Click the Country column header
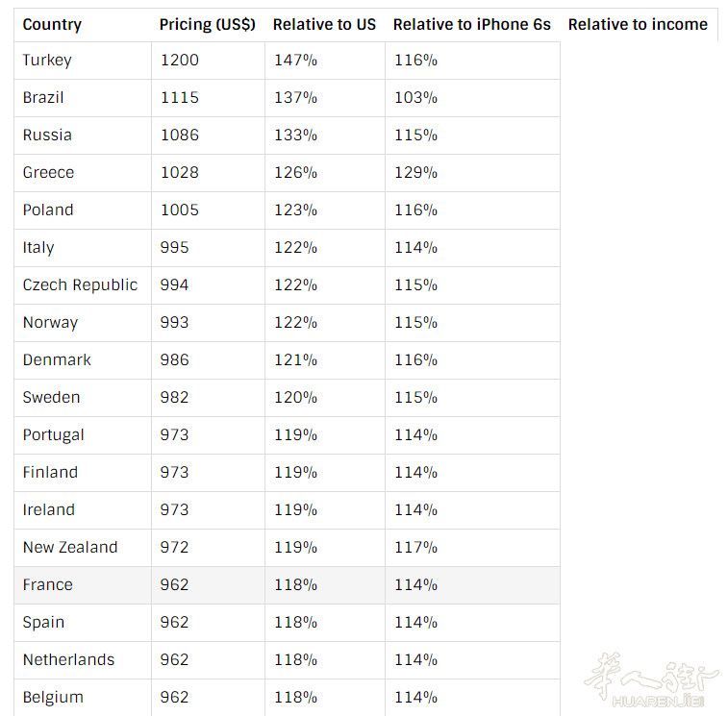The image size is (728, 716). 52,24
